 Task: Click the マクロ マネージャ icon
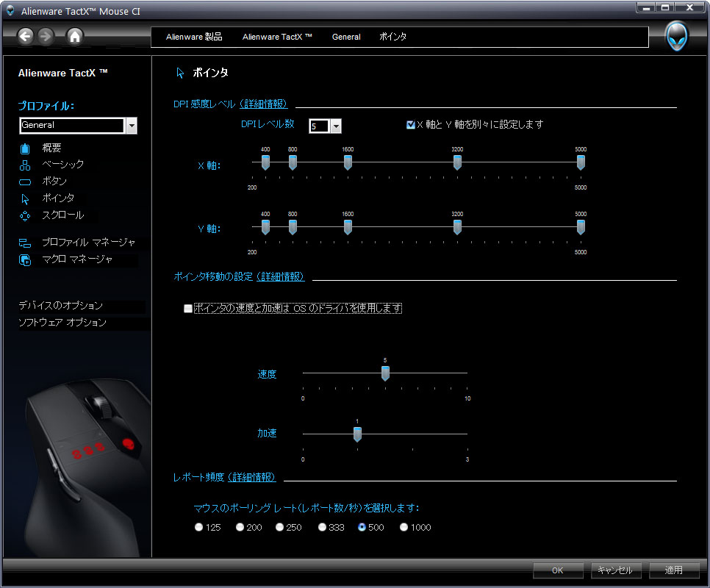25,260
